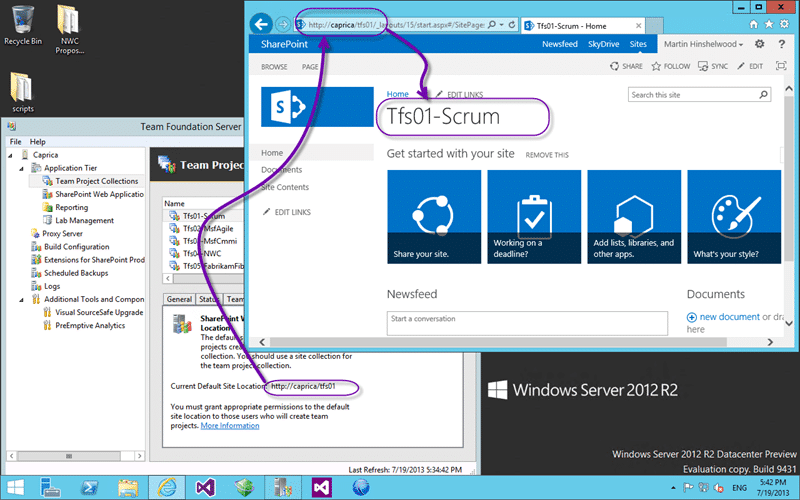Collapse the Caprica server tree node
The width and height of the screenshot is (800, 500).
[11, 155]
